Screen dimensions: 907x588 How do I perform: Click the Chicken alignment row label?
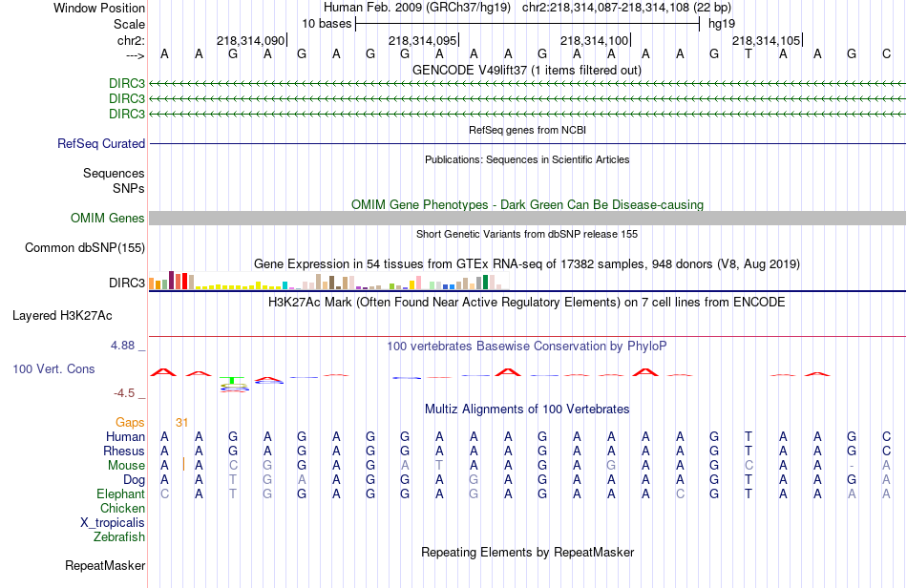tap(122, 508)
